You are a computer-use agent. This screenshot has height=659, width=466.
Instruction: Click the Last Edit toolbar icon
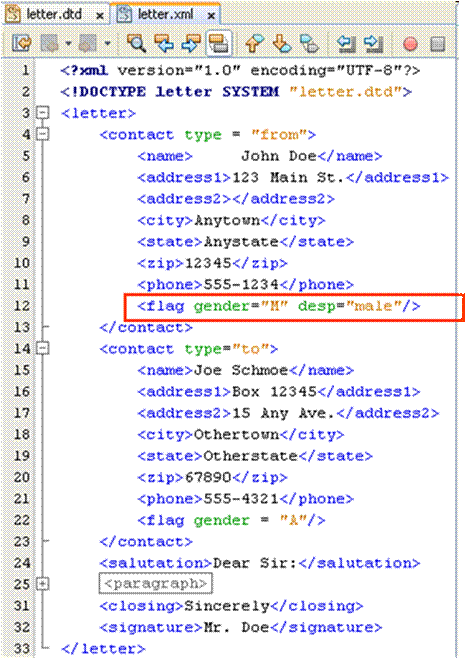coord(22,43)
